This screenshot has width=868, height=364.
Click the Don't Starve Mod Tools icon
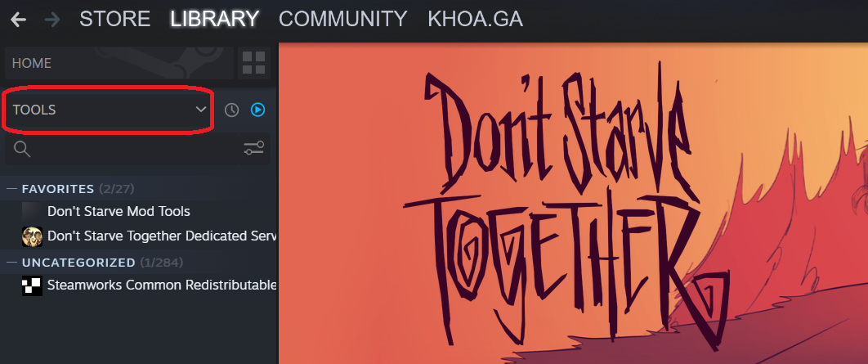32,212
